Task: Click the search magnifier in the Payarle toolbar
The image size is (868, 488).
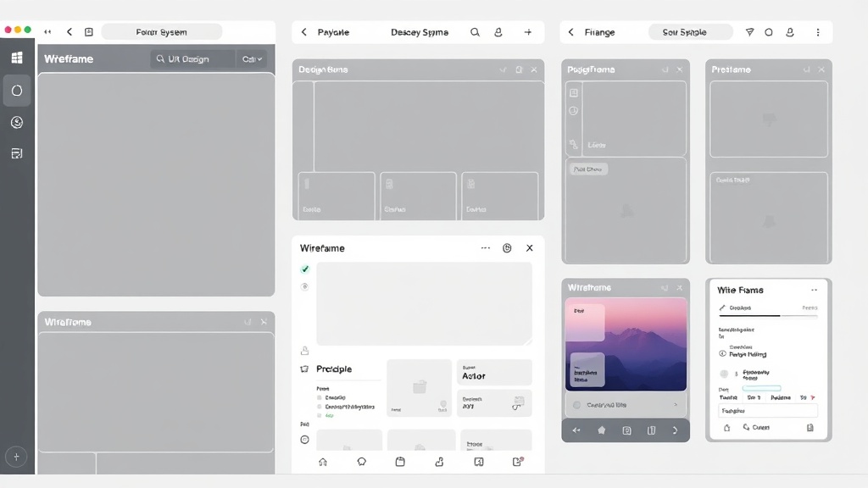Action: [x=475, y=32]
